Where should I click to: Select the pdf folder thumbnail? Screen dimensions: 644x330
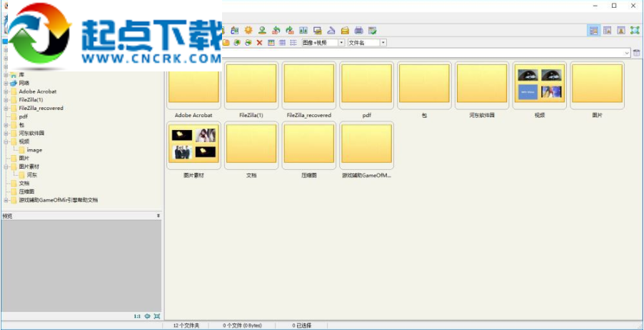[x=367, y=86]
